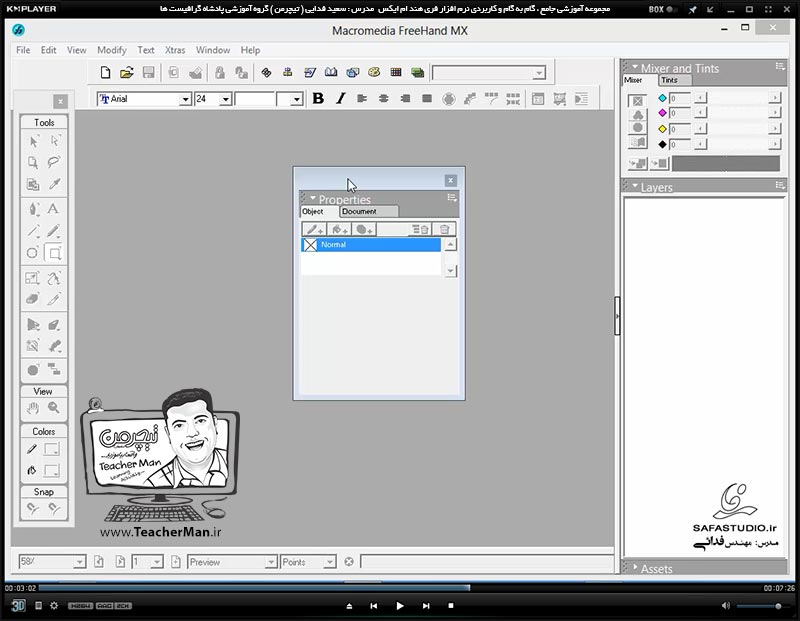Viewport: 800px width, 621px height.
Task: Click the Add stroke button in Properties
Action: click(314, 230)
